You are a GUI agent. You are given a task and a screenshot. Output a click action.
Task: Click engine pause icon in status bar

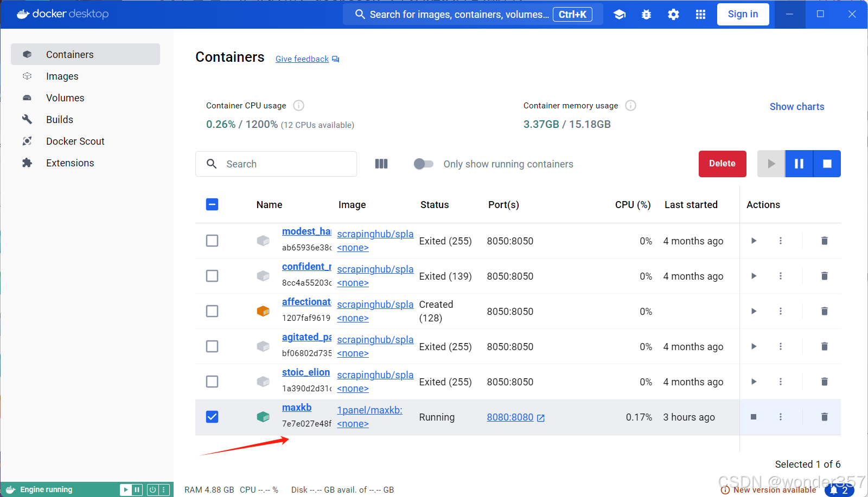tap(137, 489)
